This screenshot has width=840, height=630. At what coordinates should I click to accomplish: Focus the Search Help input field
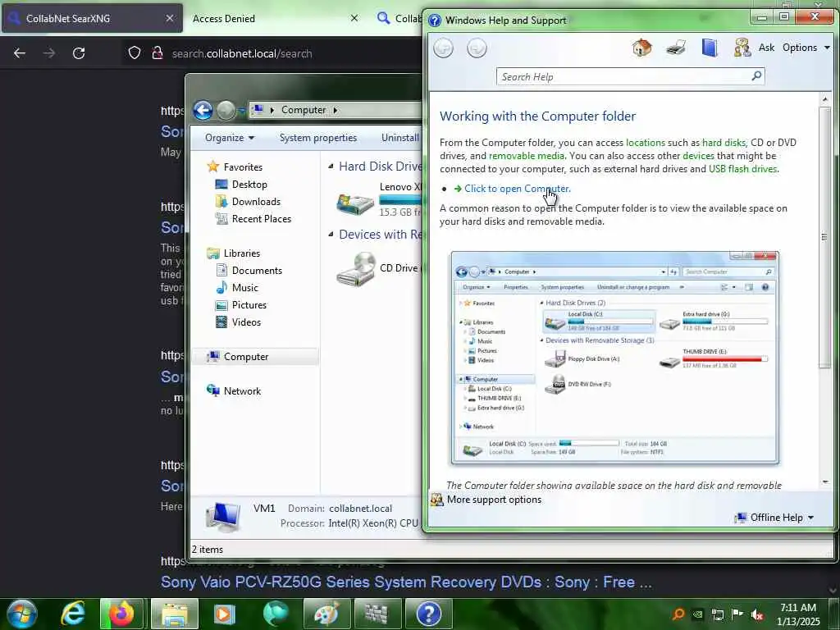tap(623, 76)
